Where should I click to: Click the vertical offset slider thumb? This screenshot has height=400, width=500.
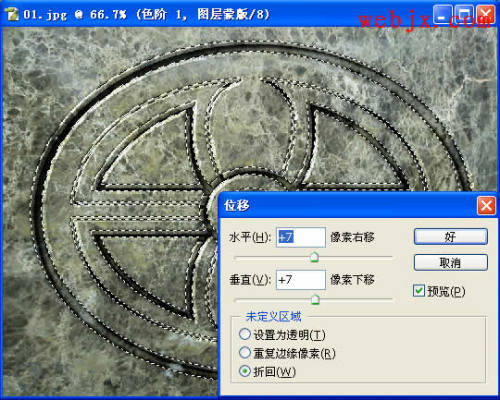pyautogui.click(x=315, y=299)
